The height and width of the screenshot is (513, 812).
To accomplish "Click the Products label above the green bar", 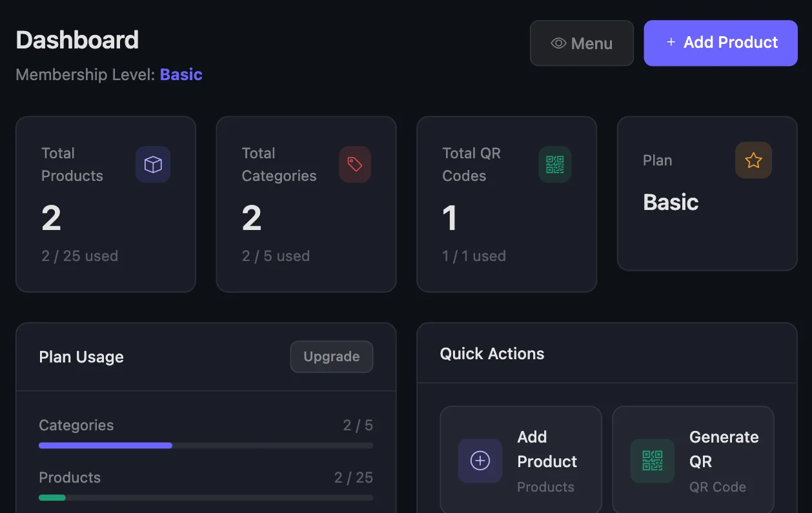I will tap(70, 477).
